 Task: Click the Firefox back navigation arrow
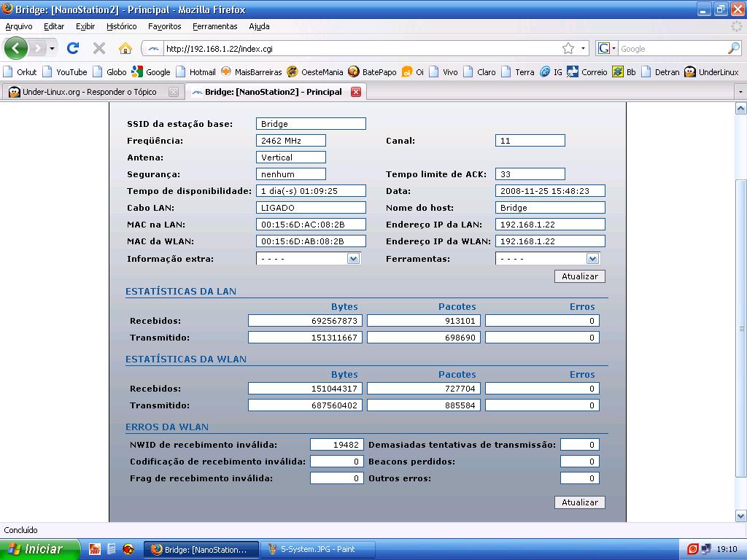[16, 49]
